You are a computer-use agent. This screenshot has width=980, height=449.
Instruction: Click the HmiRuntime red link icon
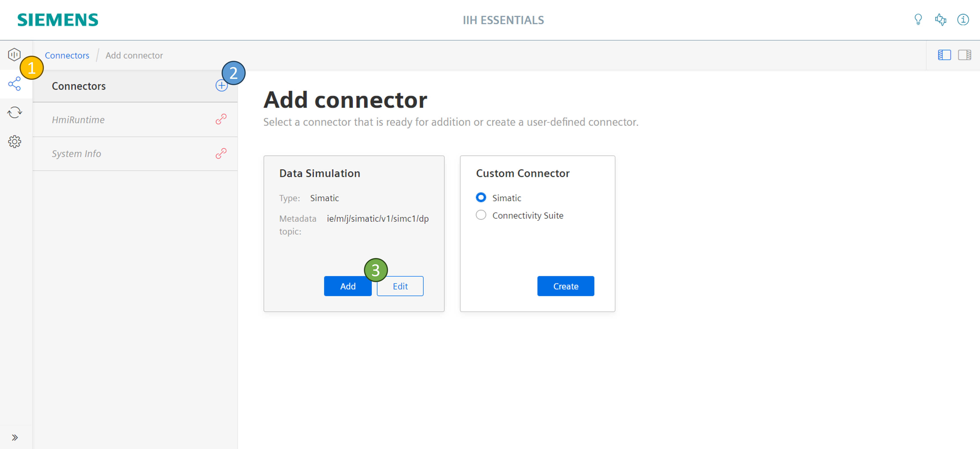click(x=221, y=119)
